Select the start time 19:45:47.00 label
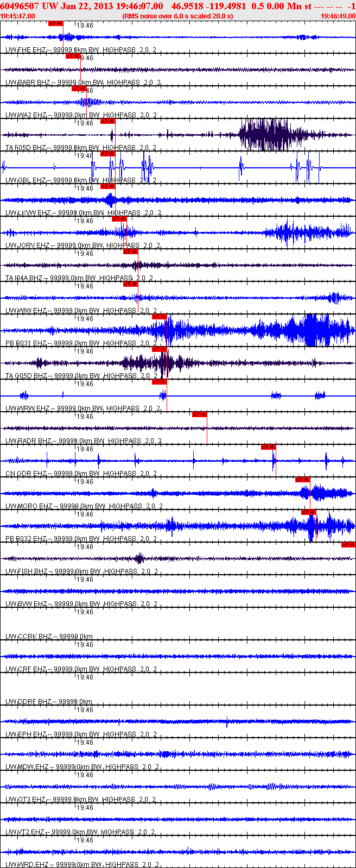 point(18,16)
